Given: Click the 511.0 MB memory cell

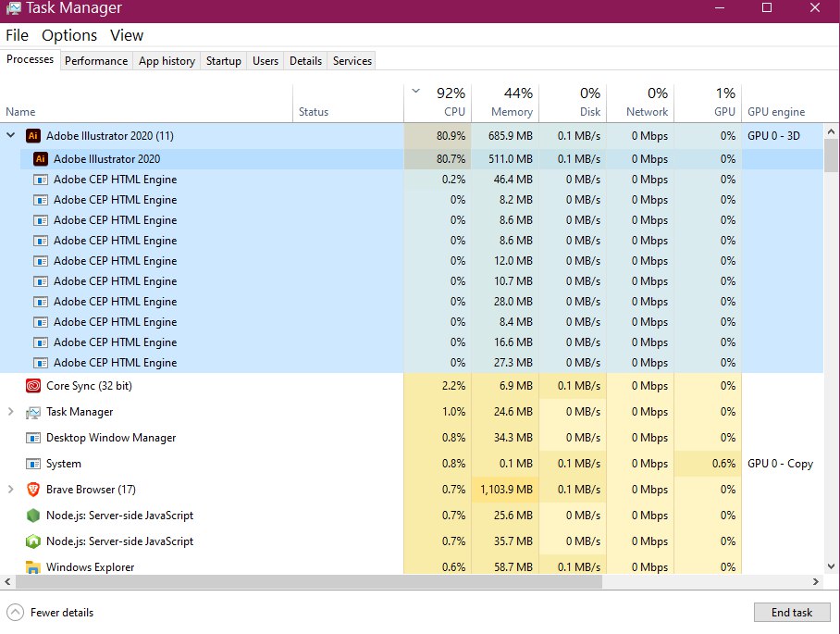Looking at the screenshot, I should (x=505, y=158).
